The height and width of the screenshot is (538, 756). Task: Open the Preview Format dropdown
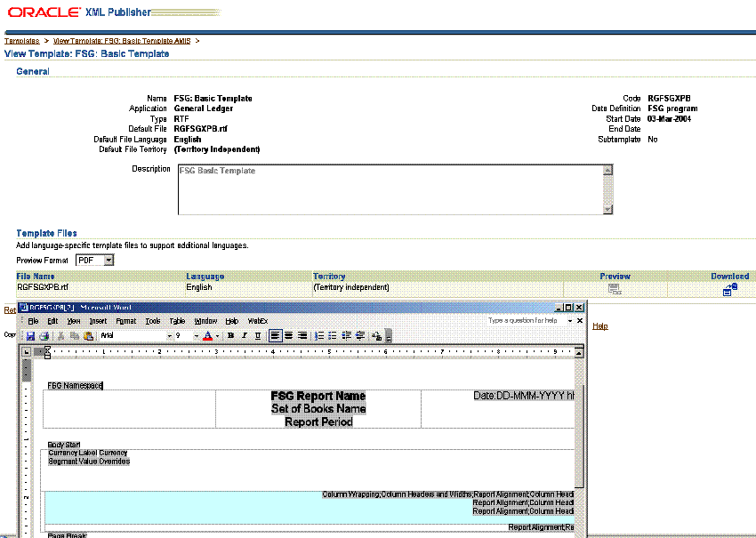[109, 261]
